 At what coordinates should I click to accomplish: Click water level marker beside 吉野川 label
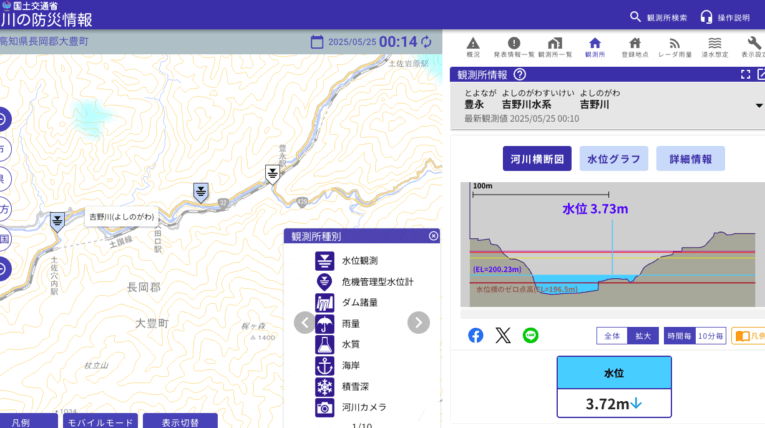click(x=57, y=221)
